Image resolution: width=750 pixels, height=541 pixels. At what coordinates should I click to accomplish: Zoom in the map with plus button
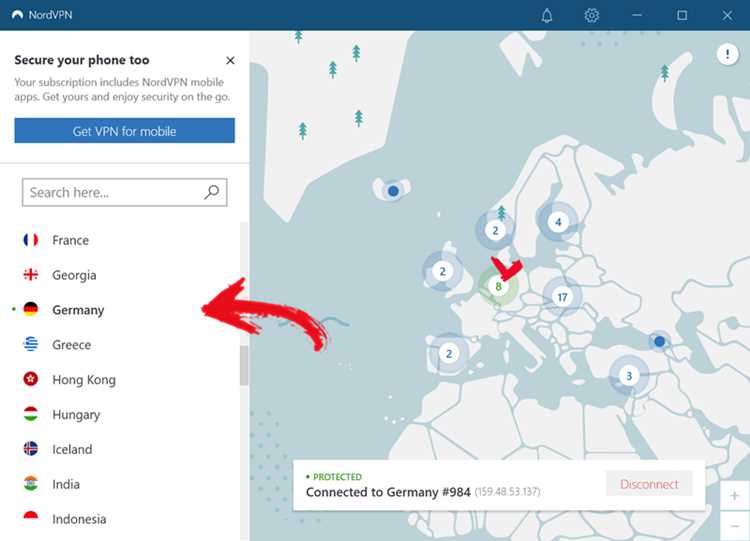coord(735,496)
